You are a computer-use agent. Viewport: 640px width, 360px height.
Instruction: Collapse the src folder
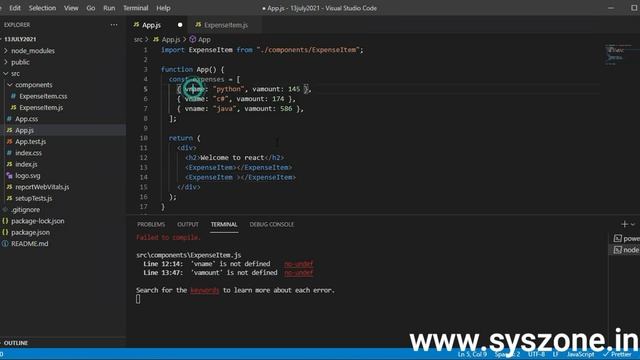[16, 73]
